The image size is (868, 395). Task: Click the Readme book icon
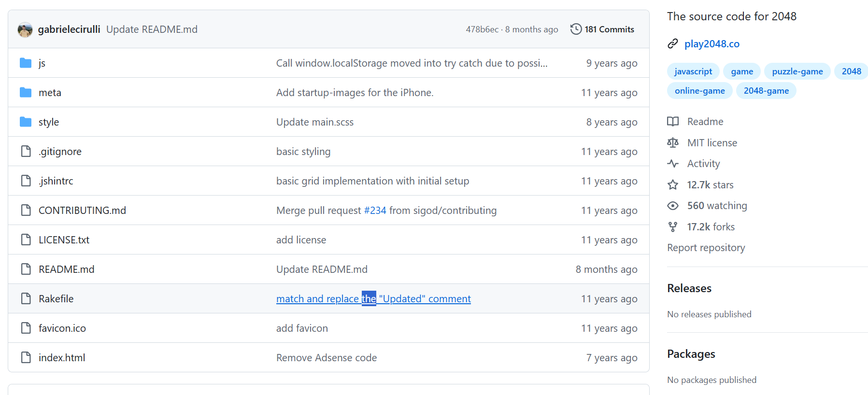[x=673, y=121]
